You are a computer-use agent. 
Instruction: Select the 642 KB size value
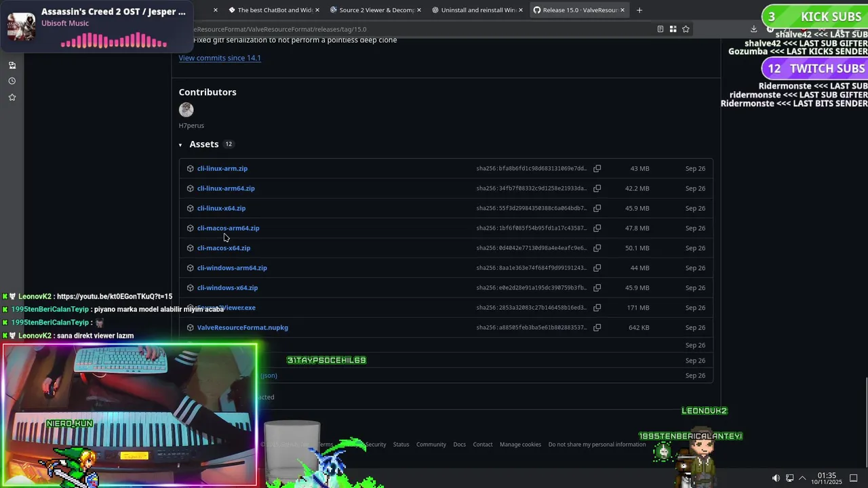coord(639,327)
